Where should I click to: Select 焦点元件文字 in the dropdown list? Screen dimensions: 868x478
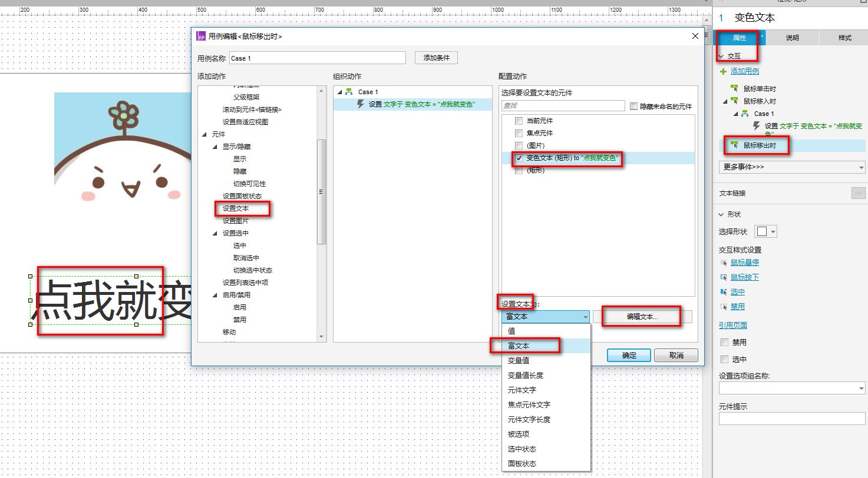[x=546, y=404]
